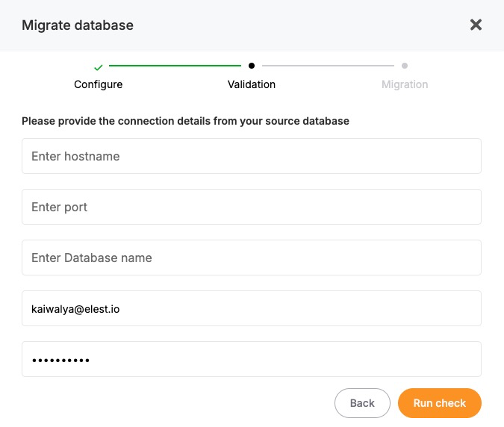This screenshot has height=427, width=504.
Task: Click the password dots in the last field
Action: tap(60, 360)
